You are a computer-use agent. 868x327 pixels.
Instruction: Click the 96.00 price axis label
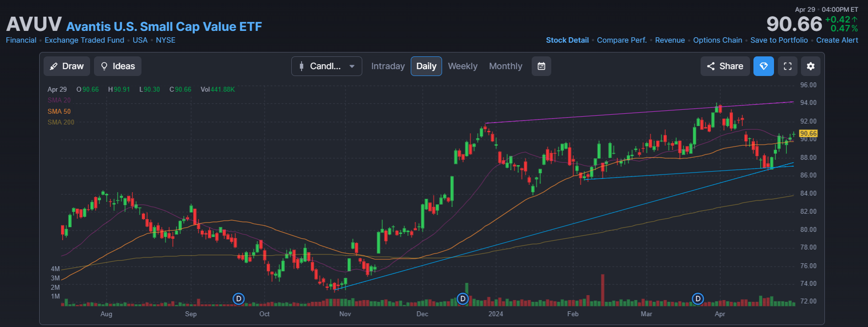point(808,85)
